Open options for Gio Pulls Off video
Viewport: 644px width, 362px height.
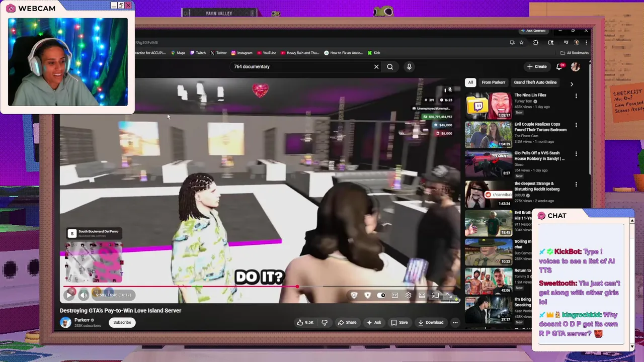coord(576,154)
